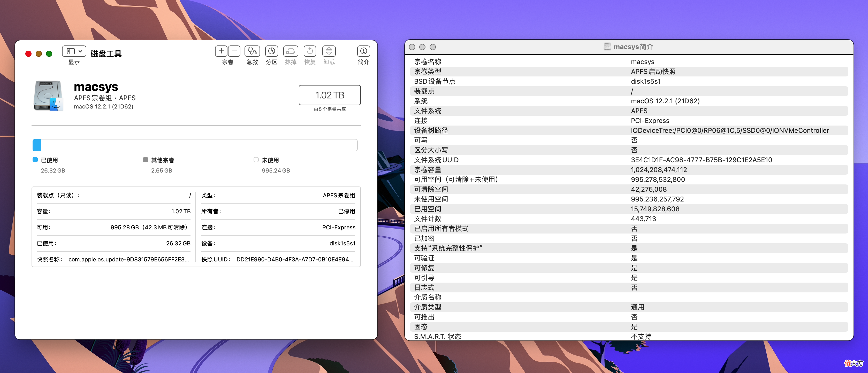
Task: Click the 设备树路径 row label
Action: 431,131
